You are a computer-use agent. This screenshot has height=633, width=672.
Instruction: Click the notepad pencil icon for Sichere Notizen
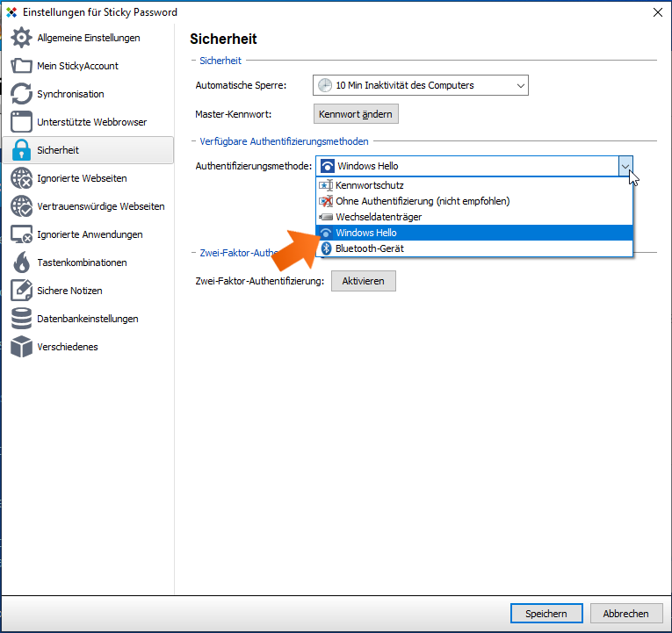[21, 291]
